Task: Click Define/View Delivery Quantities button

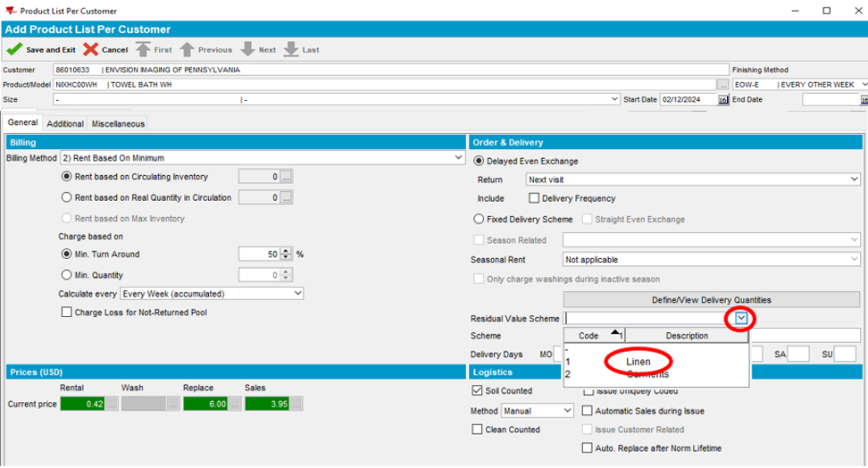Action: tap(711, 300)
